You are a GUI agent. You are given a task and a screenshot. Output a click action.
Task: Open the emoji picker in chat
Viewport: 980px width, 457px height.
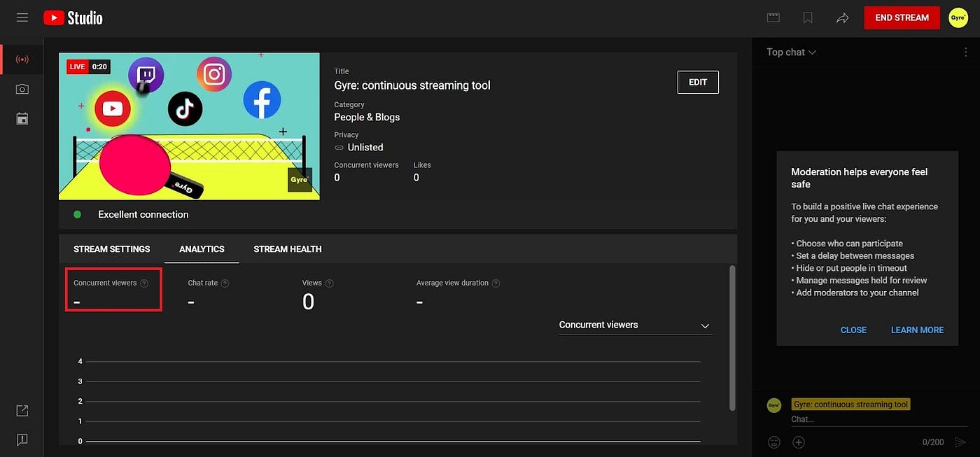pyautogui.click(x=774, y=442)
